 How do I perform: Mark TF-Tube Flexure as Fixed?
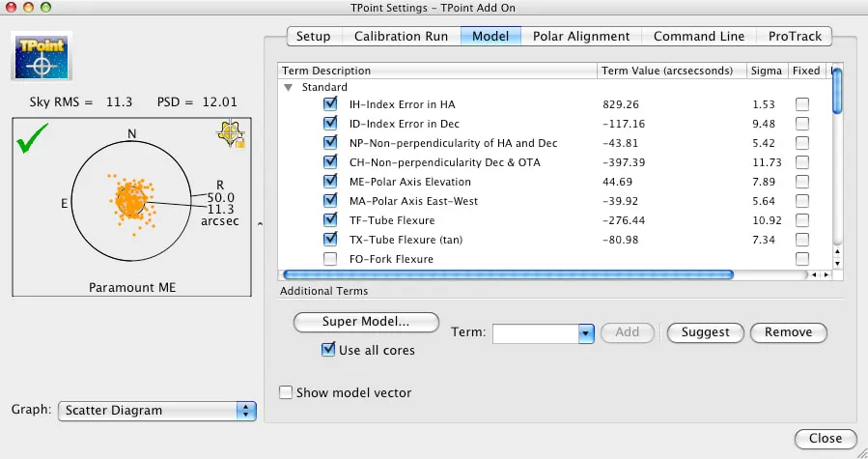pyautogui.click(x=802, y=220)
